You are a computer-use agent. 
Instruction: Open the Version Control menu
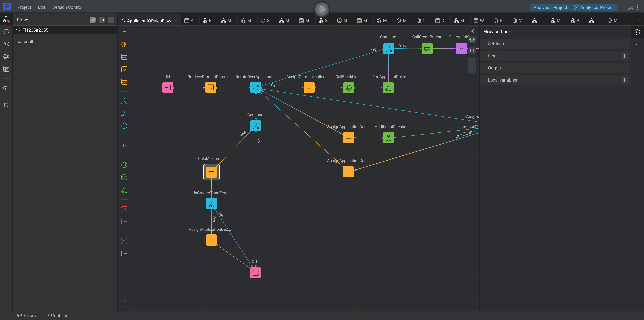pyautogui.click(x=67, y=7)
